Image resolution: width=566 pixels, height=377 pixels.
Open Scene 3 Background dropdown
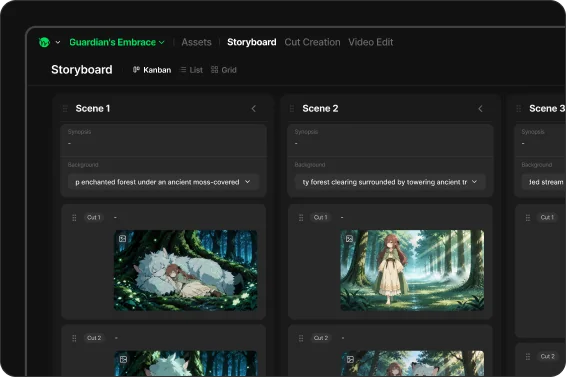pos(544,182)
